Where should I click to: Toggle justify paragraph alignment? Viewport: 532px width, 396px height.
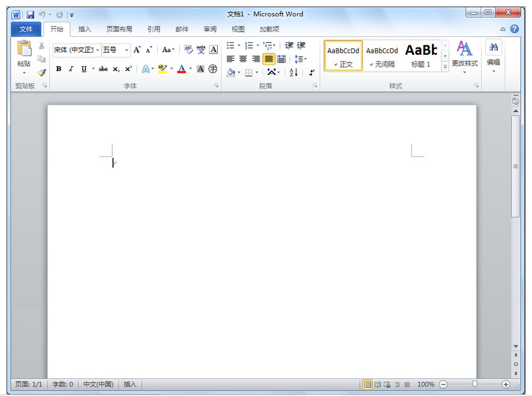(x=268, y=59)
